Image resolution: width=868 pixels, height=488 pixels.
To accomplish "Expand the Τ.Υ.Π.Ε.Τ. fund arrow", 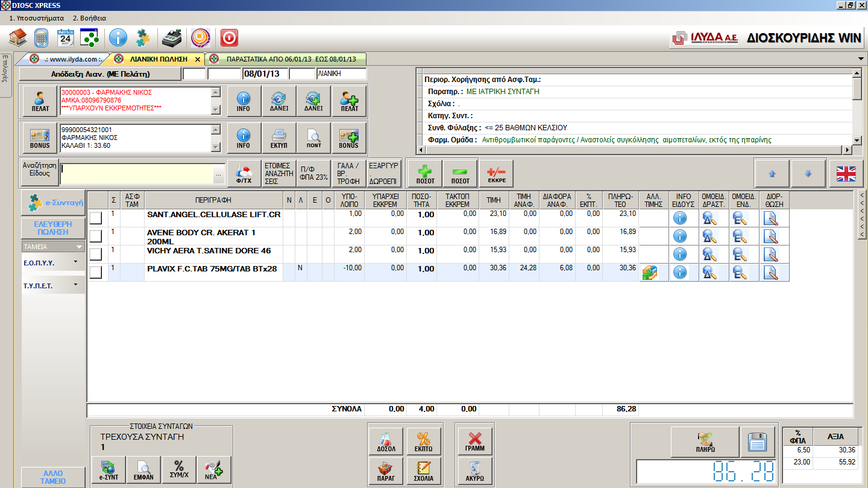I will coord(76,284).
